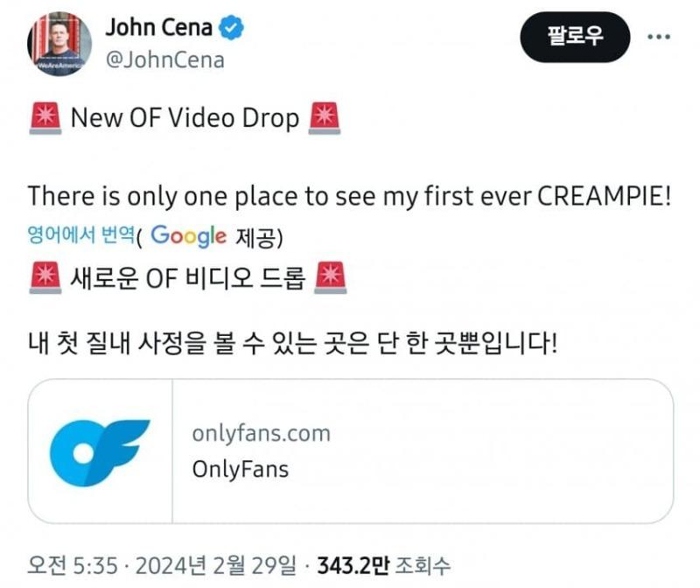This screenshot has width=700, height=588.
Task: Click the OnlyFans logo in link card
Action: click(x=100, y=452)
